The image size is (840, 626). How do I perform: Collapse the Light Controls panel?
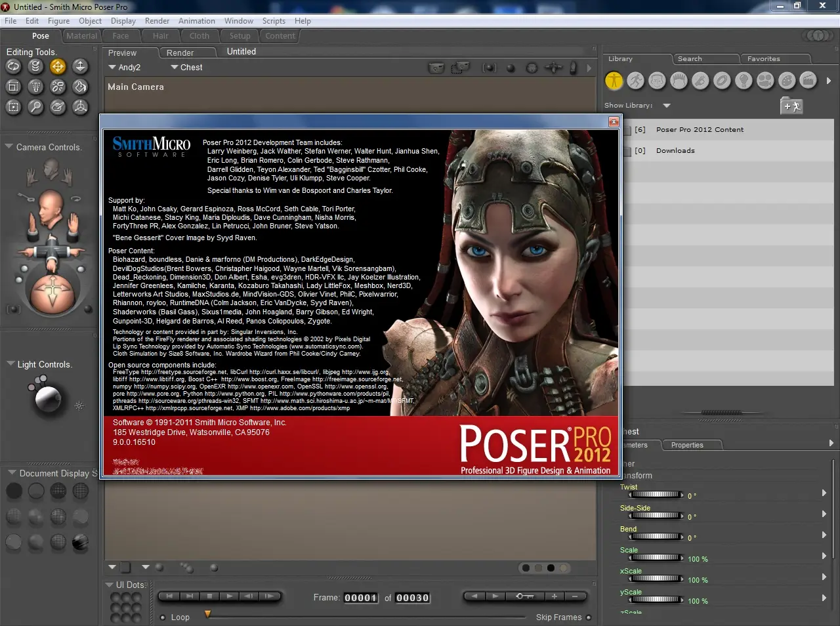tap(10, 364)
